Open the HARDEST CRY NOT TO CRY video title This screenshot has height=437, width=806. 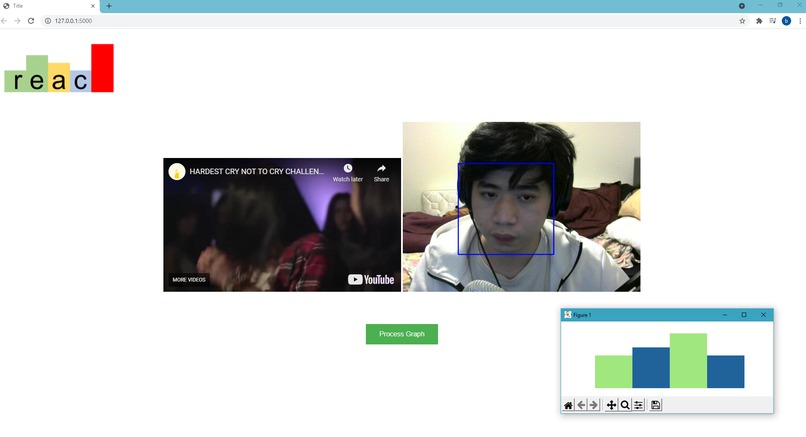coord(257,171)
